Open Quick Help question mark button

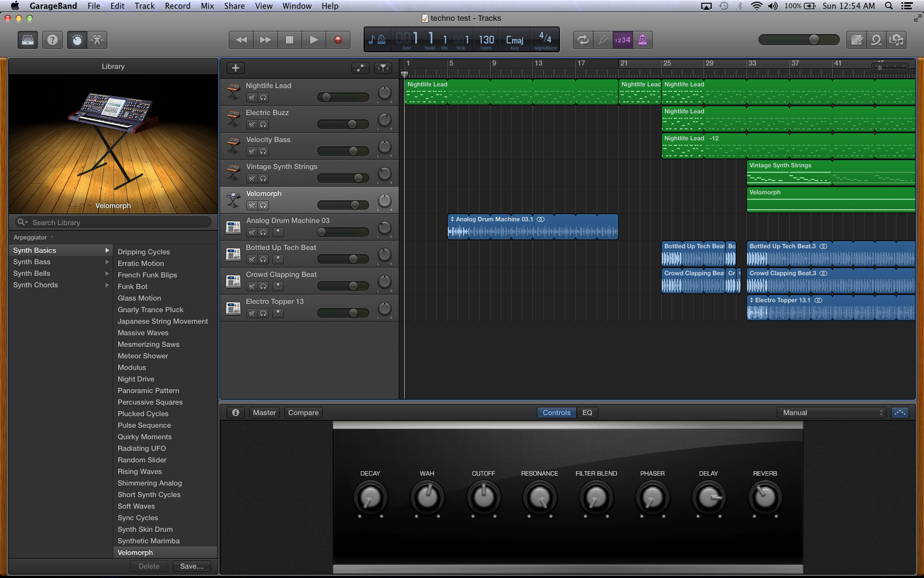[x=52, y=40]
